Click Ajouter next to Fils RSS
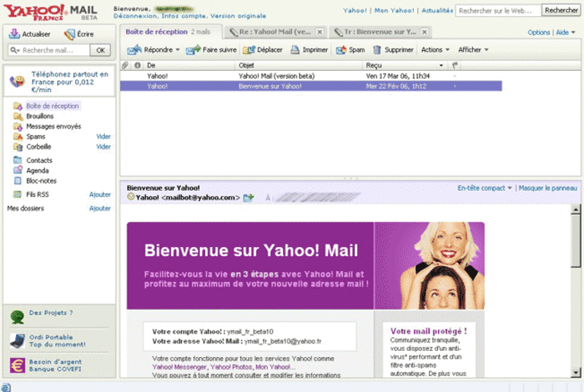 coord(100,194)
